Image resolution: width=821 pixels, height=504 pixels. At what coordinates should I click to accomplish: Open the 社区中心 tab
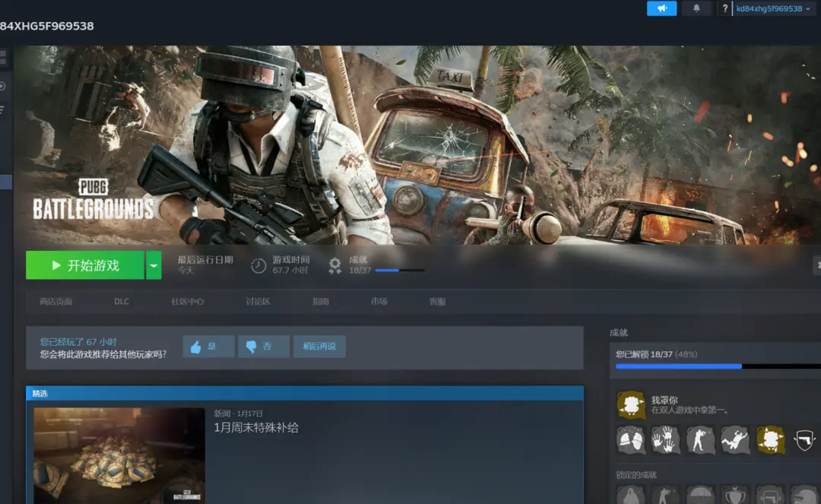click(x=187, y=302)
